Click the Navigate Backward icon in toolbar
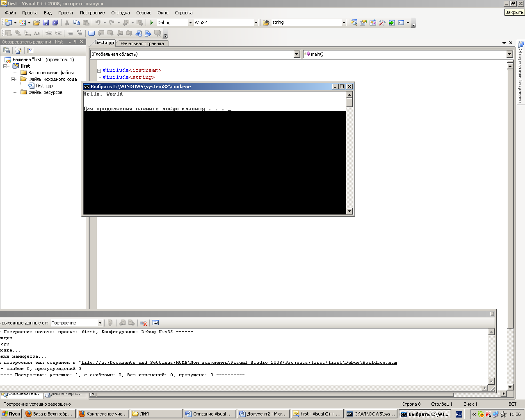 (x=126, y=23)
